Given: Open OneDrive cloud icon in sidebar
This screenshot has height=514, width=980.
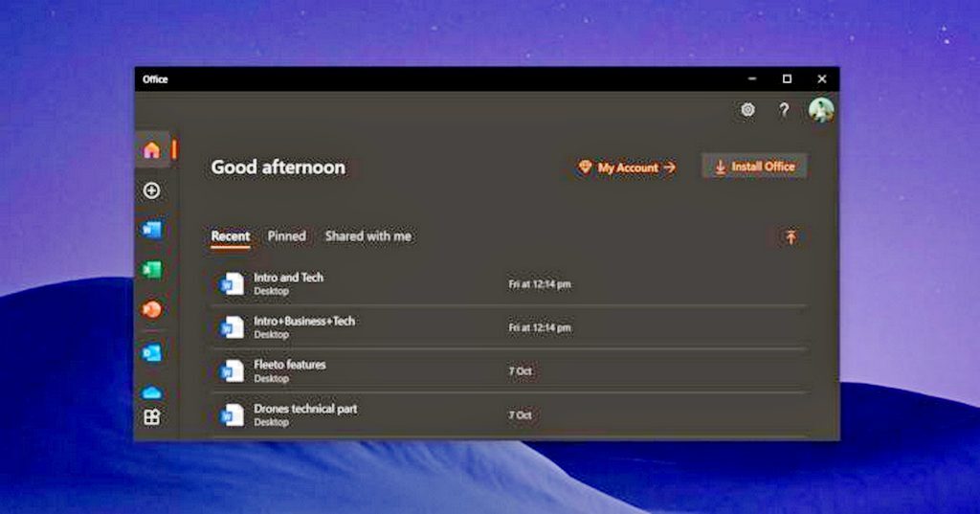Looking at the screenshot, I should tap(151, 392).
